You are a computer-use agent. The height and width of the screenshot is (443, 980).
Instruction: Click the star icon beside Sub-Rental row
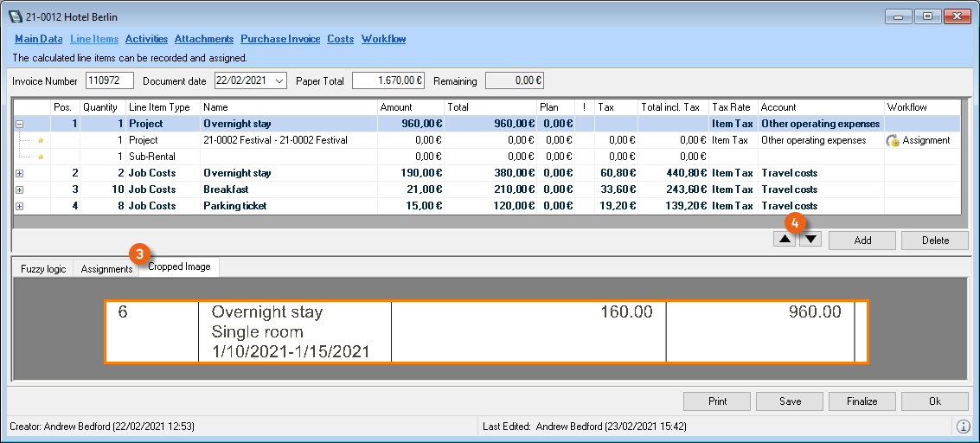[x=40, y=157]
